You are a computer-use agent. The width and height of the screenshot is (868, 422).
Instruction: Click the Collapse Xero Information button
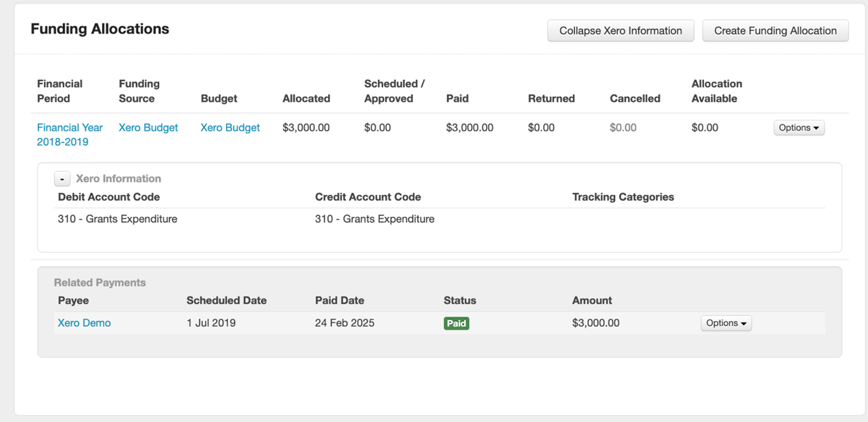620,30
